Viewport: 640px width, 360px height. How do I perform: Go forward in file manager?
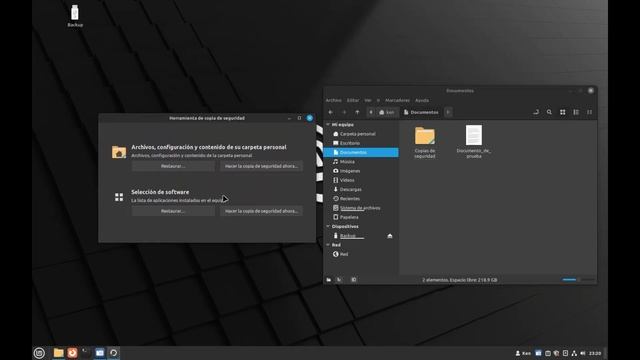pyautogui.click(x=344, y=112)
